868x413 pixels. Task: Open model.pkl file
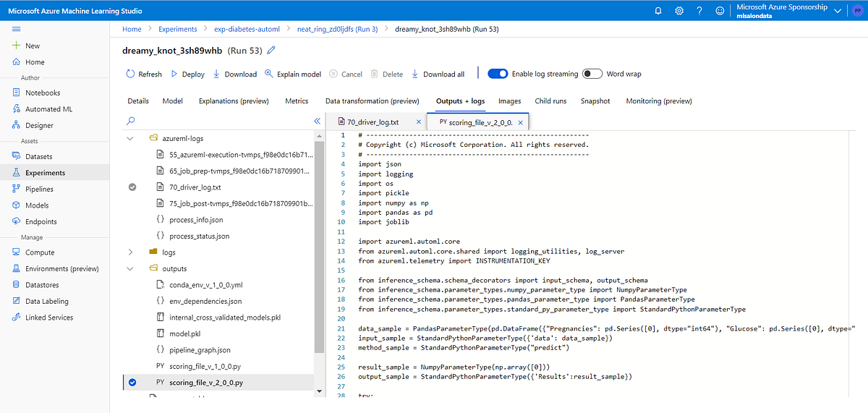click(184, 333)
